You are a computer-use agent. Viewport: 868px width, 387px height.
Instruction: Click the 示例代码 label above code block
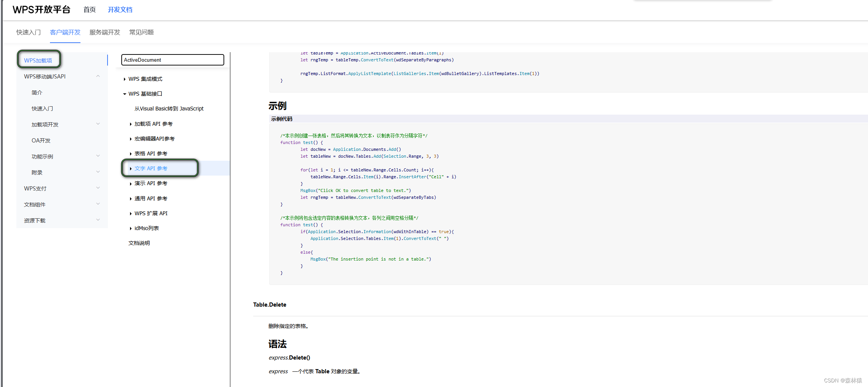click(282, 119)
